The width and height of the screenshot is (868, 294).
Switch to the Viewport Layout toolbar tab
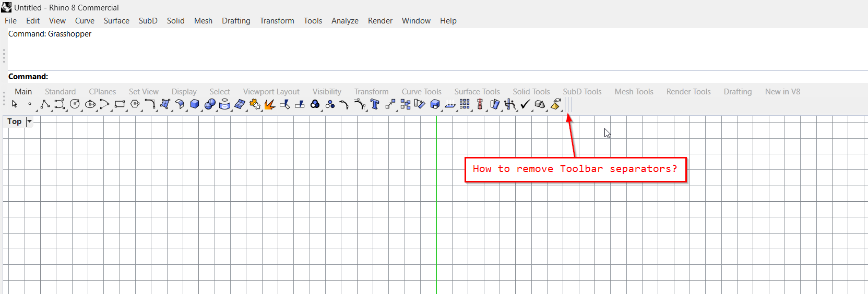[271, 92]
